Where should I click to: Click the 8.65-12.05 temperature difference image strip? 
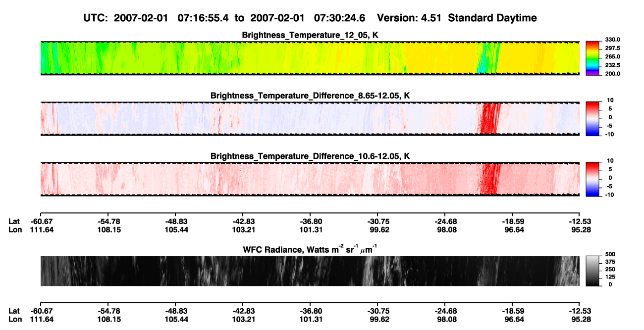[x=310, y=119]
